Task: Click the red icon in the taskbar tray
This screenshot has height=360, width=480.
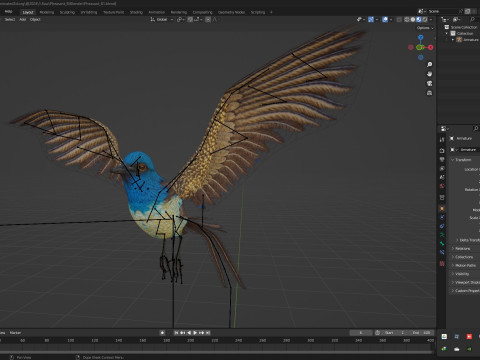Action: pyautogui.click(x=469, y=337)
